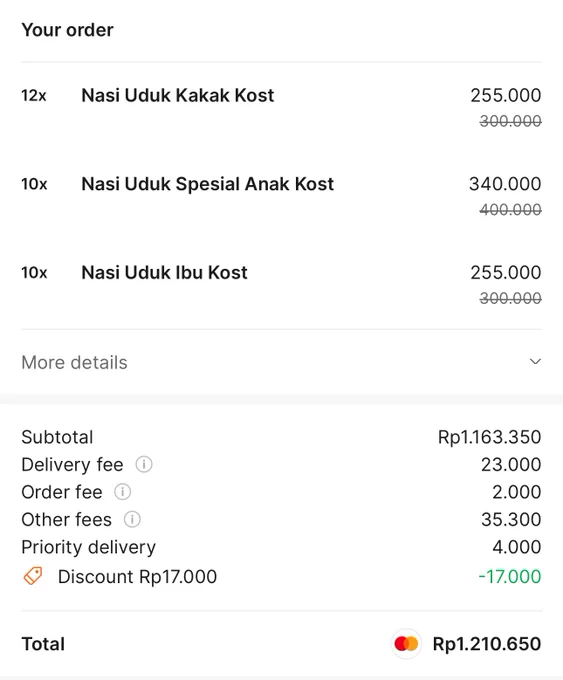563x680 pixels.
Task: Tap the 10x quantity of Spesial Anak Kost
Action: coord(34,184)
